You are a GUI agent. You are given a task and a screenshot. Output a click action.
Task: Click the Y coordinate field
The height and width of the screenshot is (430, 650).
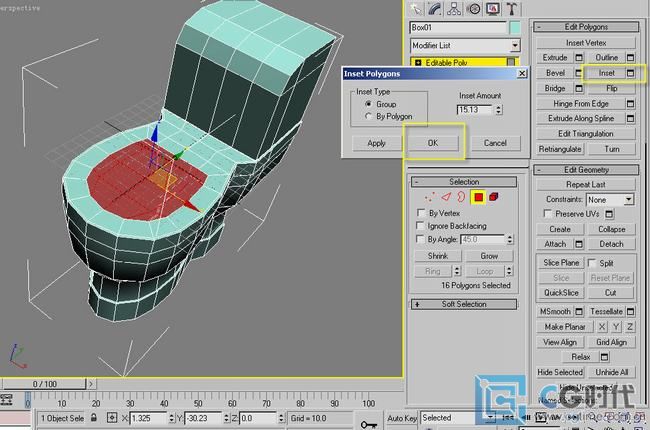click(203, 418)
